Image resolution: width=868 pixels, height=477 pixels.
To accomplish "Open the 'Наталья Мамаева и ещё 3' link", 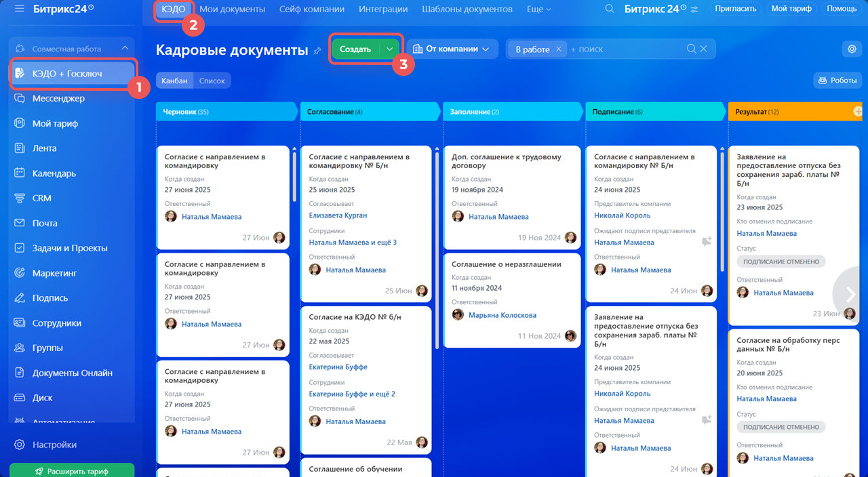I will (x=353, y=243).
